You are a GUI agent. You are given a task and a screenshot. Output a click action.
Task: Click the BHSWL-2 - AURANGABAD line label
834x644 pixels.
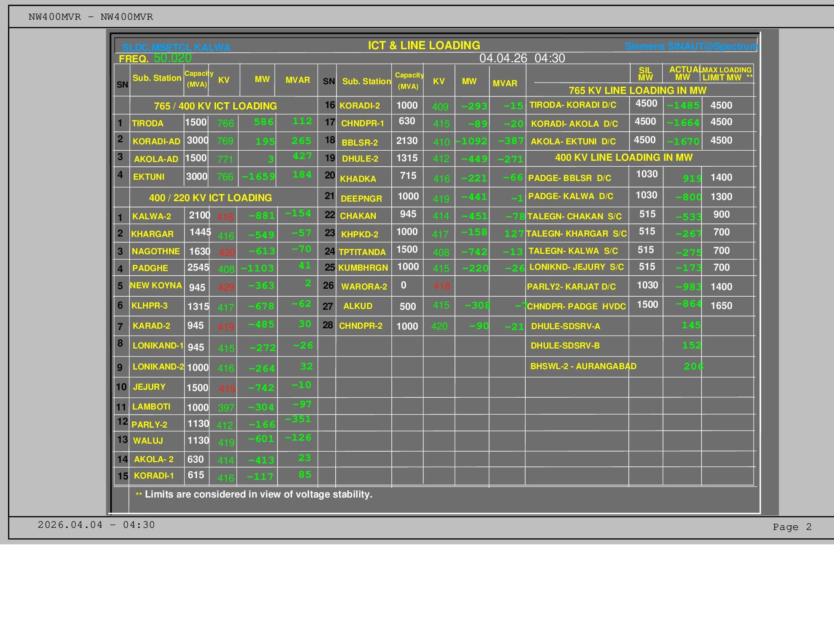click(x=583, y=366)
